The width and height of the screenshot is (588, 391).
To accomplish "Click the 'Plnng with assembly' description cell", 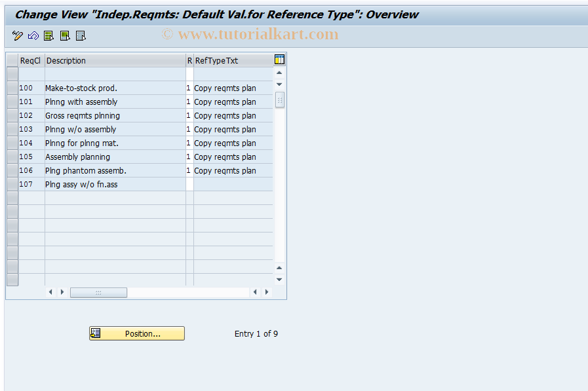I will point(115,102).
